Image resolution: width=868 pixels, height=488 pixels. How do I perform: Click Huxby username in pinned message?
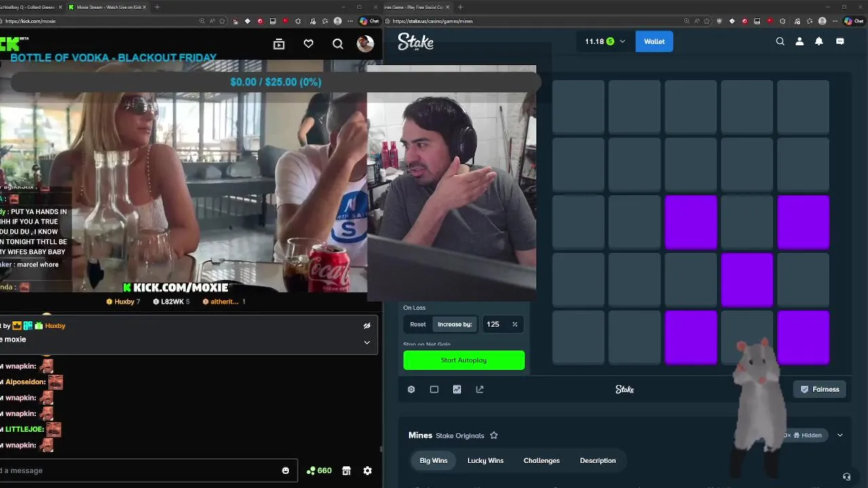pos(55,326)
